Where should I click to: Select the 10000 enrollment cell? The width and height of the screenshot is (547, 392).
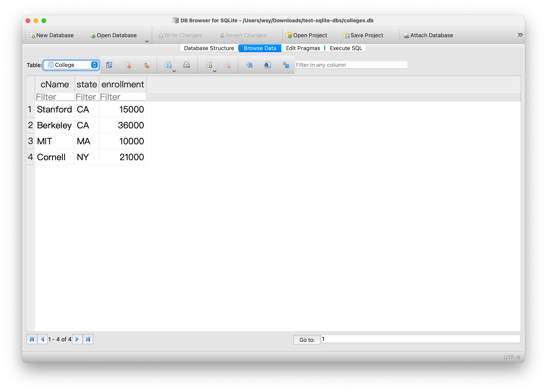point(123,141)
